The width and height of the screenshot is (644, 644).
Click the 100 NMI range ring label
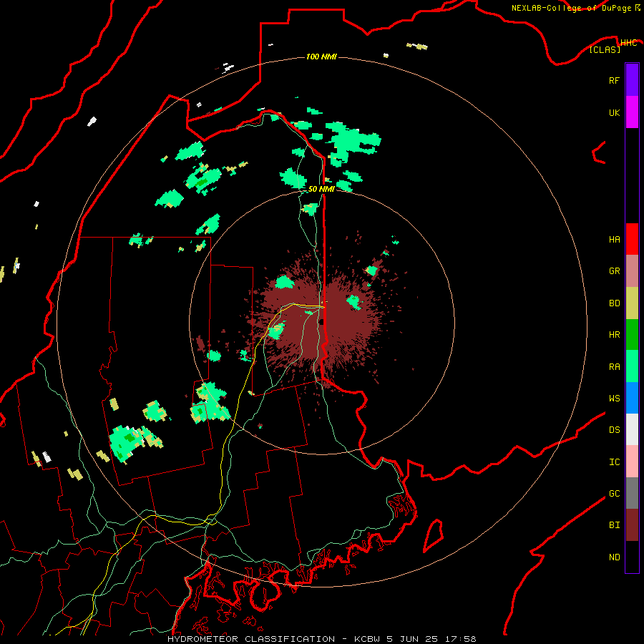321,57
